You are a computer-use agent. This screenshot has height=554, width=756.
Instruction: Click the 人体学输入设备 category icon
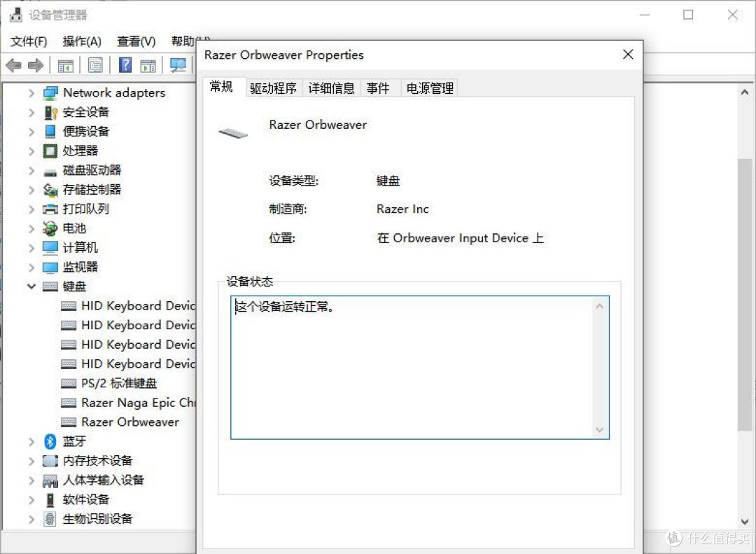point(50,480)
